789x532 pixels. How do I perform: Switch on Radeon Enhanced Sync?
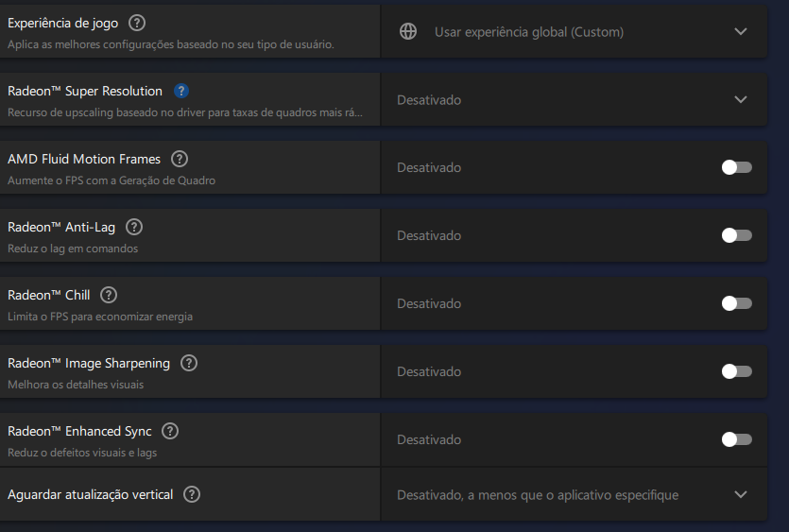click(737, 439)
